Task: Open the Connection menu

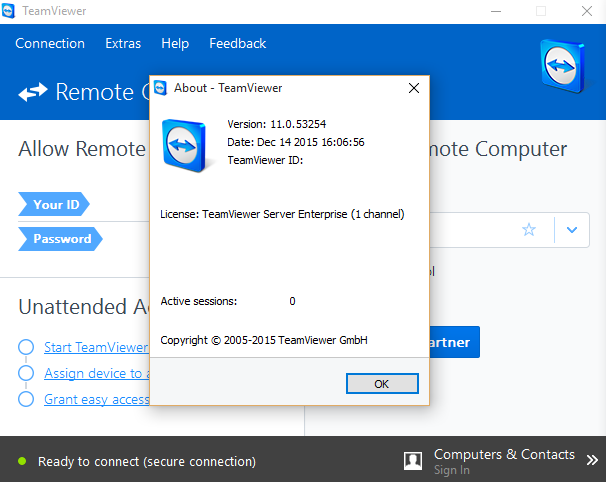Action: (50, 43)
